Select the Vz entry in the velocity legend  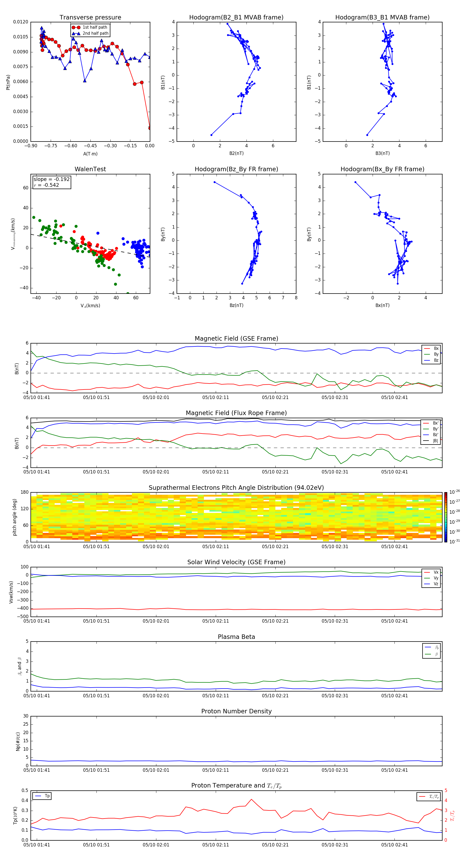pyautogui.click(x=431, y=584)
